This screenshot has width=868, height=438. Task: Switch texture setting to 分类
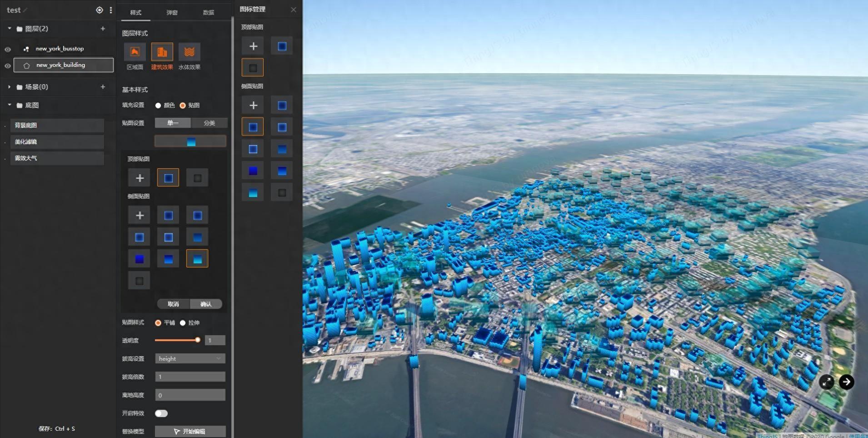click(x=209, y=123)
